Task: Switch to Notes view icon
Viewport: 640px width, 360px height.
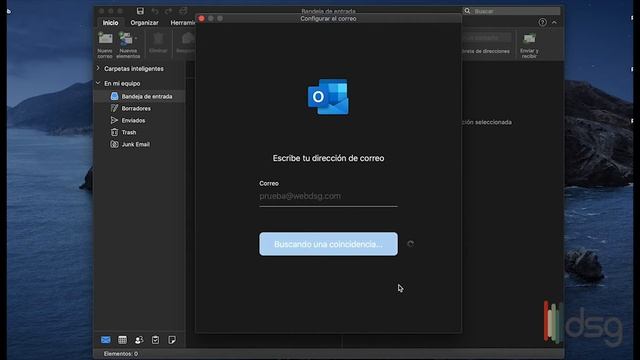Action: [x=172, y=340]
